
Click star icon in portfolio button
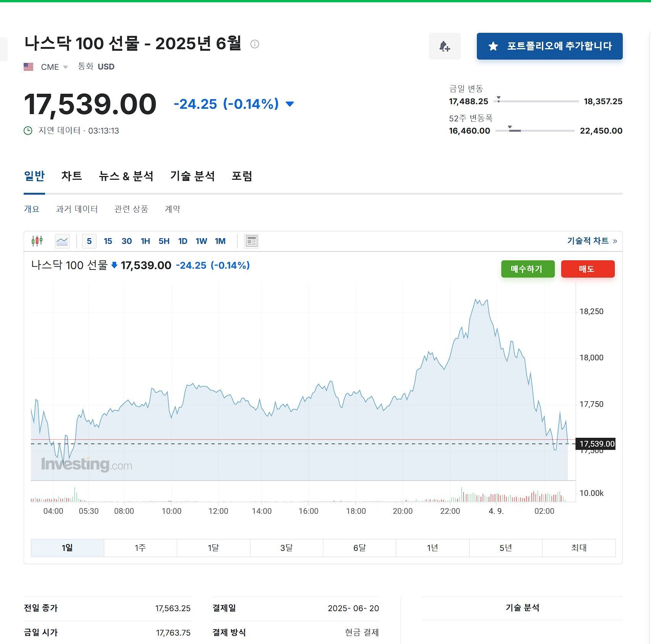[493, 46]
